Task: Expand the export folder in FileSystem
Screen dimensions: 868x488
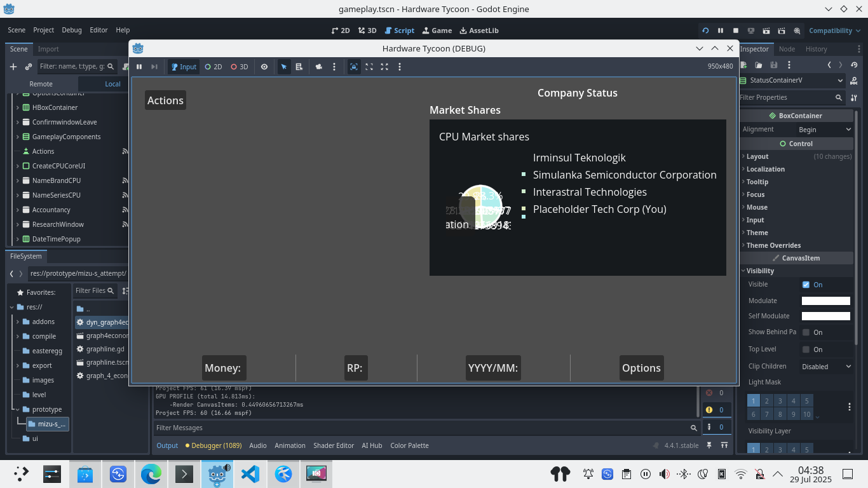Action: coord(18,365)
